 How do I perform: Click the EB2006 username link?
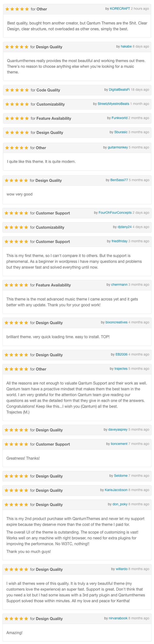coord(121,354)
